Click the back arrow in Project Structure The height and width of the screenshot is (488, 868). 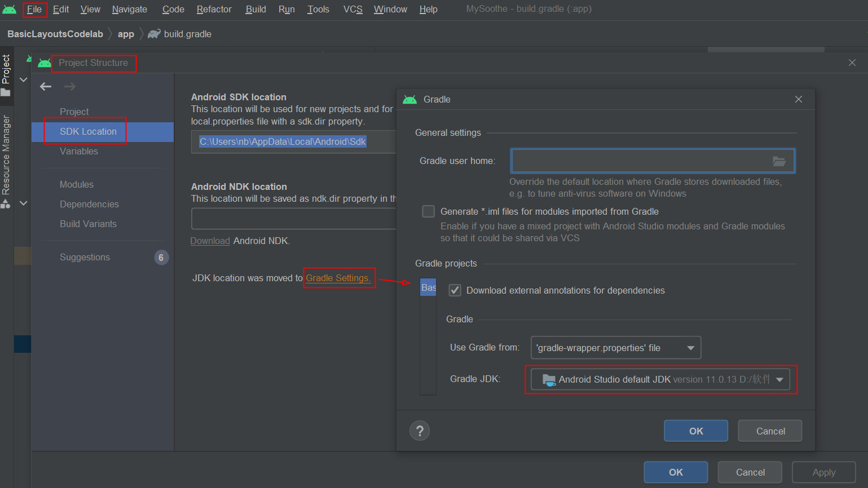46,86
